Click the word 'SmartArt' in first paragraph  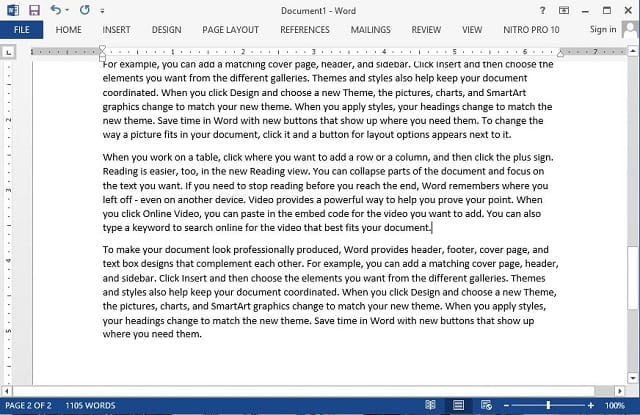tap(506, 93)
